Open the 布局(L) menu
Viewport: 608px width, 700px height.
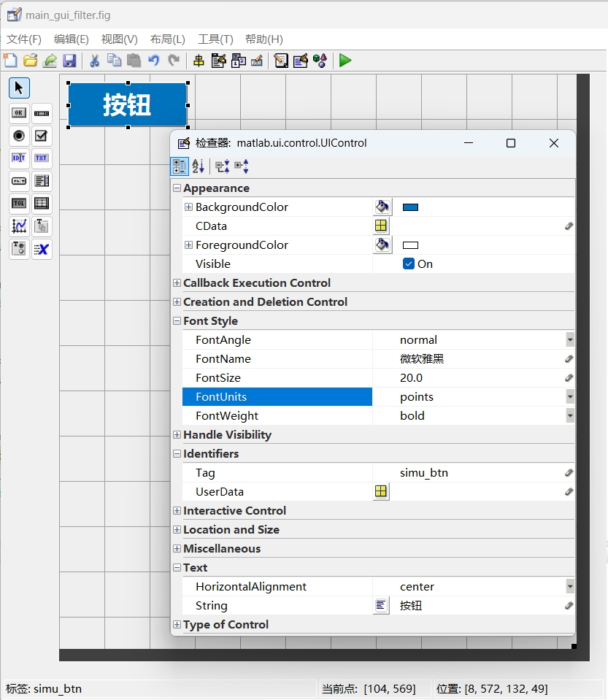pyautogui.click(x=167, y=39)
